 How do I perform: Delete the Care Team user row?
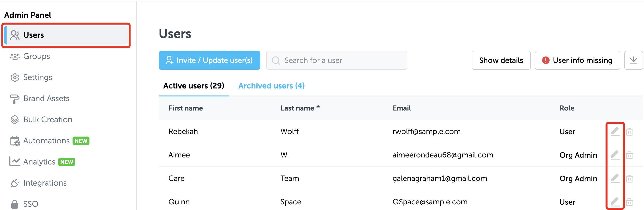[629, 179]
